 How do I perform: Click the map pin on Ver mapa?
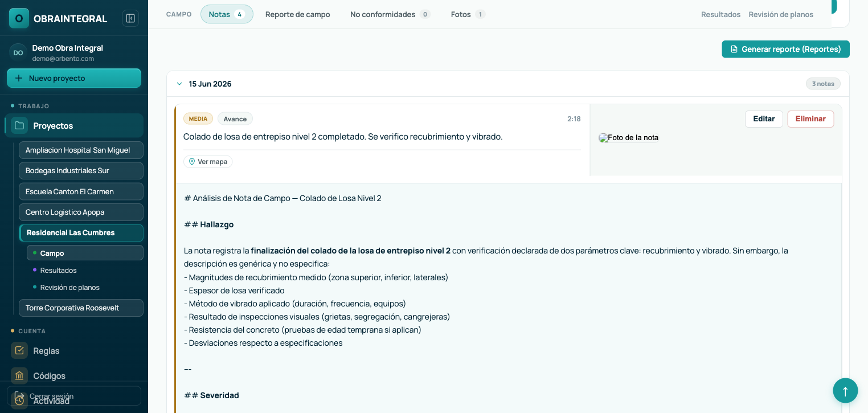click(192, 162)
